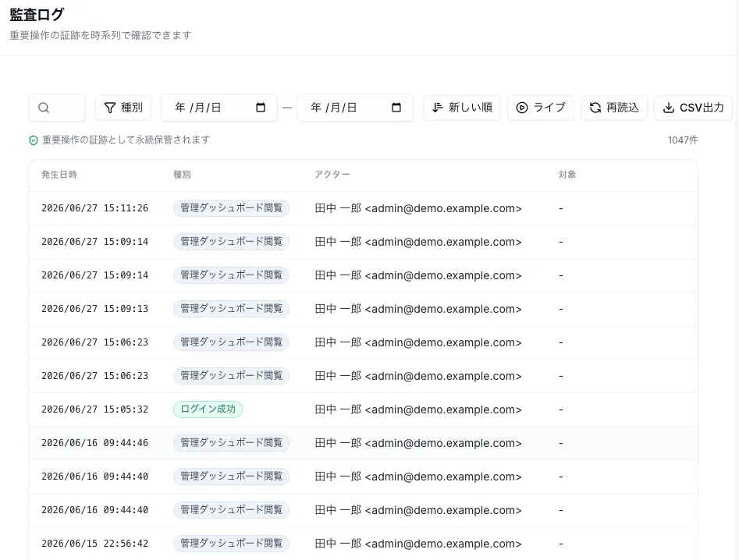Screen dimensions: 739x560
Task: Focus the start date 年/月/日 field
Action: click(x=219, y=108)
